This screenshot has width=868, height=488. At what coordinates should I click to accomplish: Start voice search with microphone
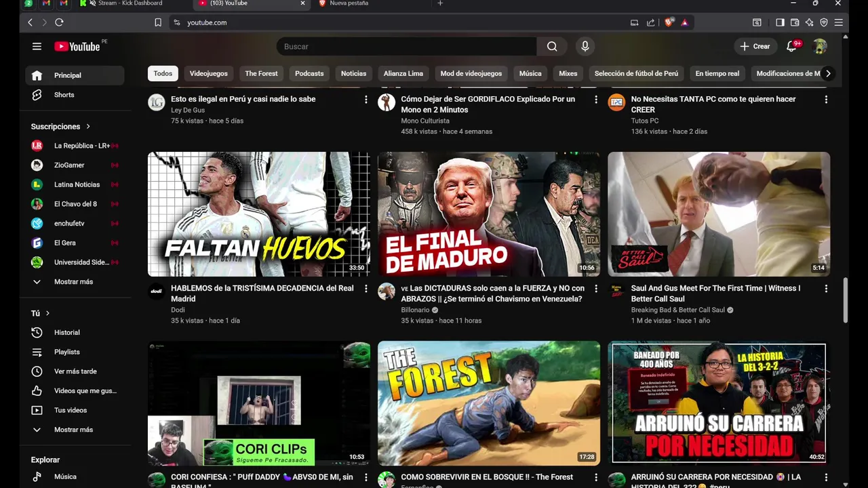585,46
